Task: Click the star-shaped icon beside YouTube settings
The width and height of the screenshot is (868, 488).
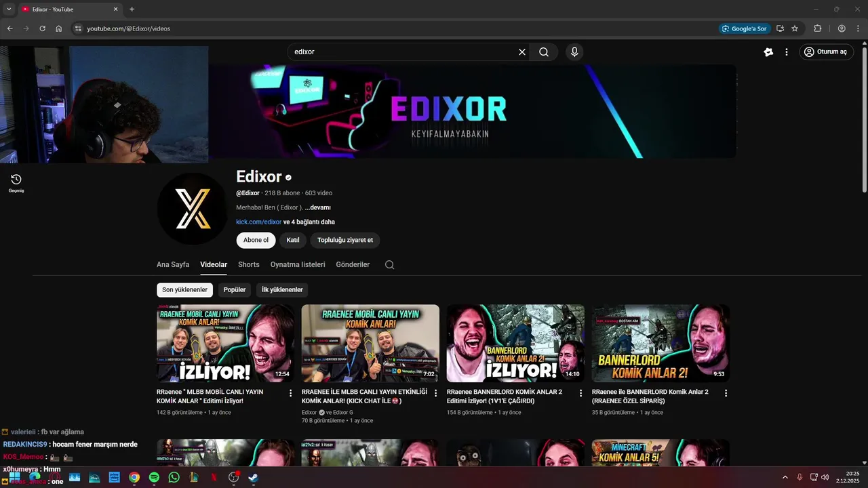Action: tap(768, 52)
